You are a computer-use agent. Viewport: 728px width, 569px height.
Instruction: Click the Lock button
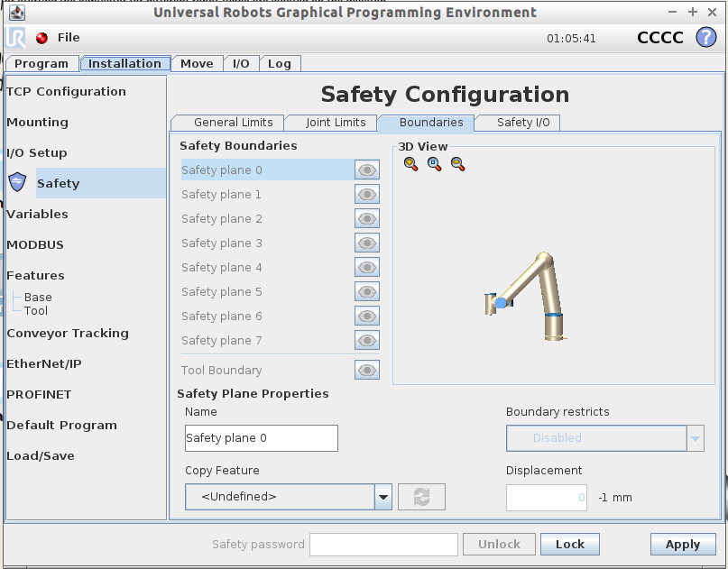click(x=569, y=545)
